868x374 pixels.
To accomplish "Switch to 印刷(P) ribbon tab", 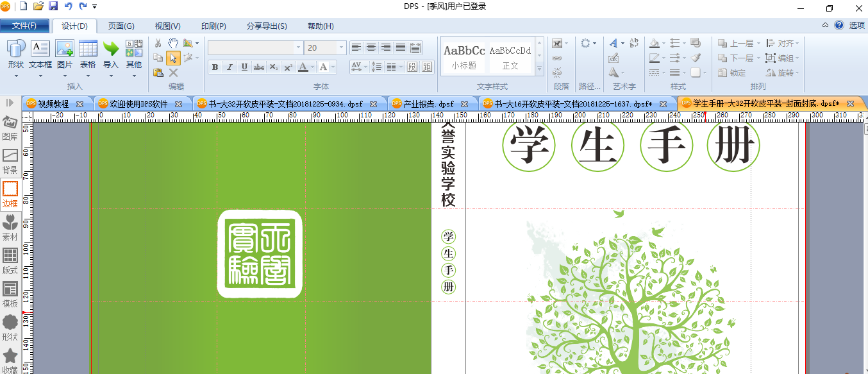I will [x=213, y=26].
